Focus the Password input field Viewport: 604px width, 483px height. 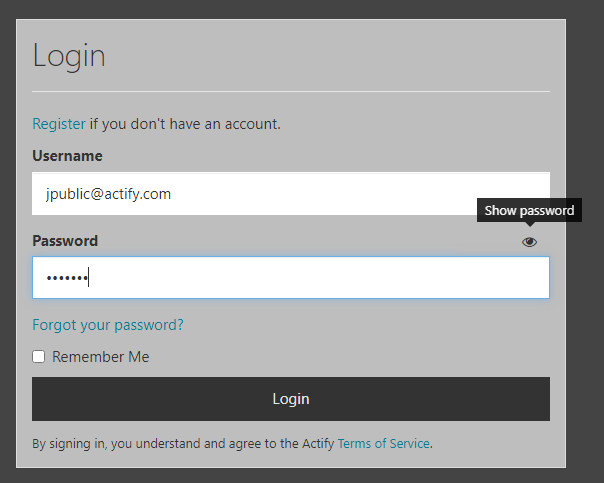[291, 277]
